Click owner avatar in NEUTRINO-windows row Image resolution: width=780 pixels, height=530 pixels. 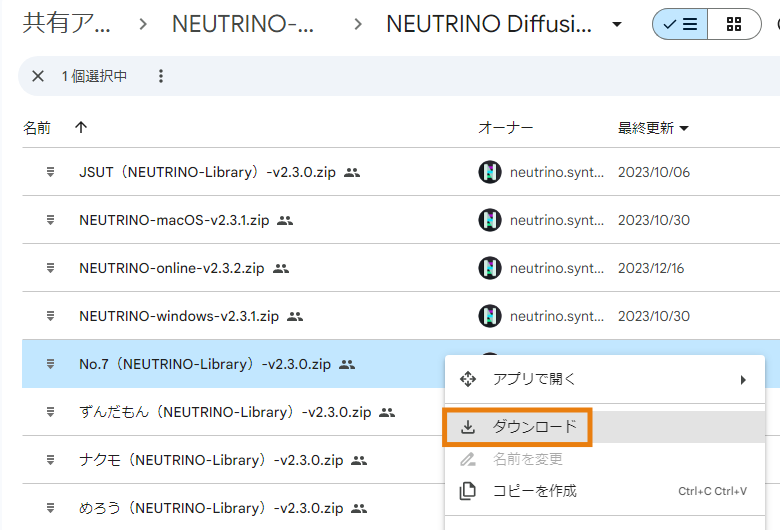tap(489, 316)
